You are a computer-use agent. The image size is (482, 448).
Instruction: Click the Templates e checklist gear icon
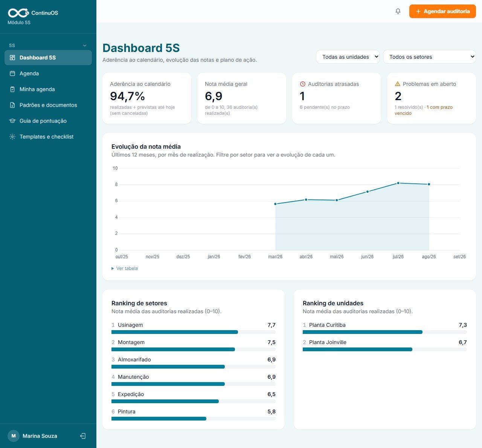(12, 137)
